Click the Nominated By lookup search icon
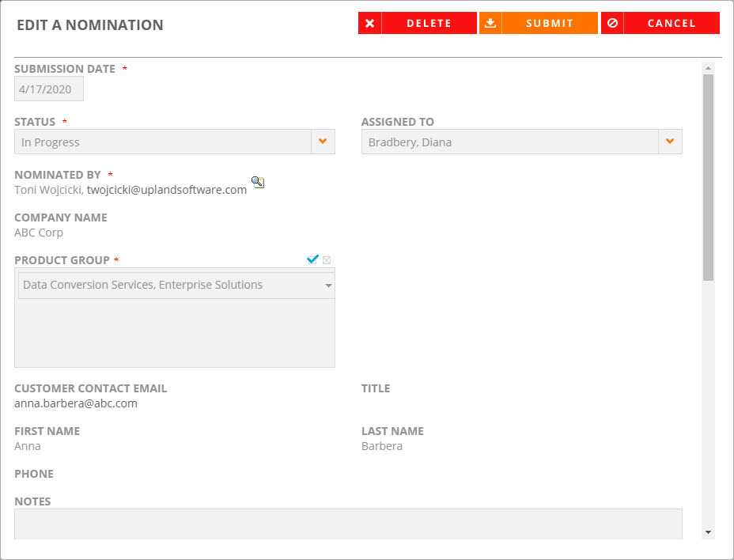Viewport: 734px width, 560px height. click(258, 182)
